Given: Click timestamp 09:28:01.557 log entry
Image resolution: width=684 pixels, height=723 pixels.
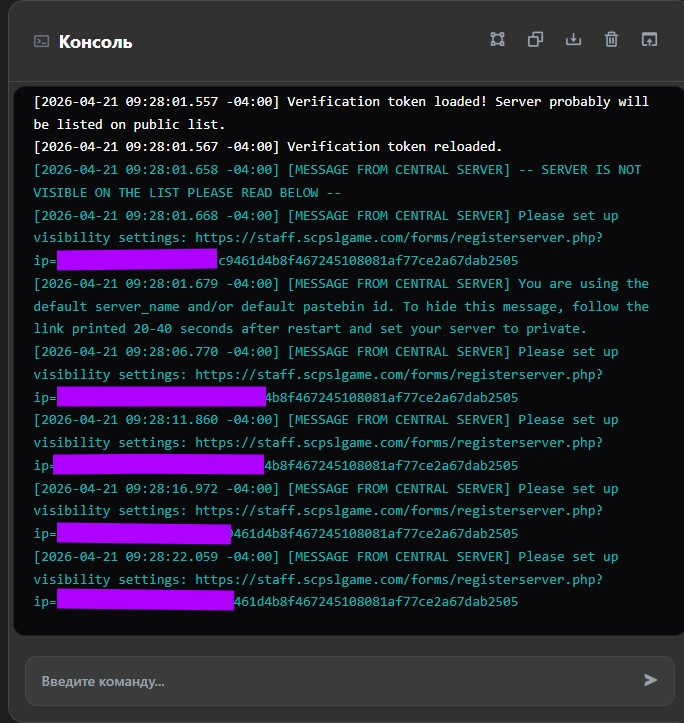Looking at the screenshot, I should (x=156, y=101).
